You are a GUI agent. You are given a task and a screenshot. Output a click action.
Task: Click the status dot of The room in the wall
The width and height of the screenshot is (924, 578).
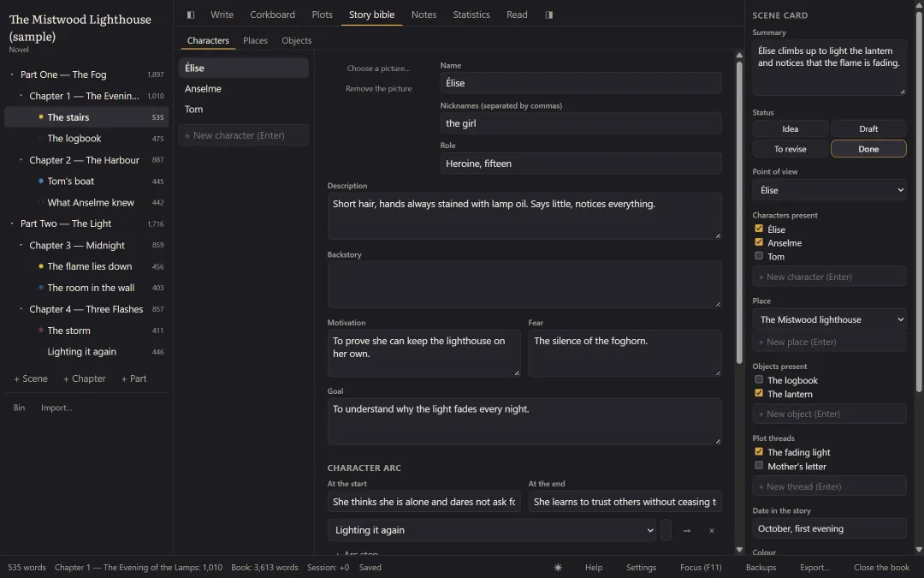point(41,287)
